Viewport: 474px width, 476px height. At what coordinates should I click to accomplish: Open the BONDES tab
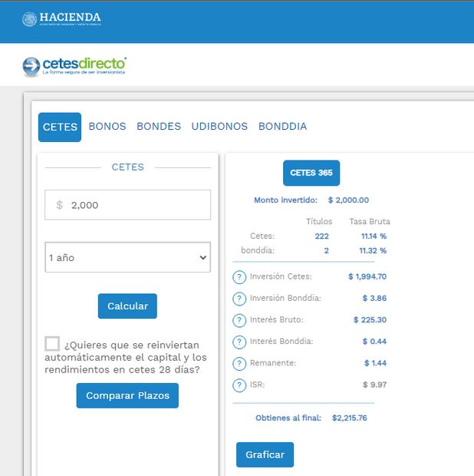[x=159, y=127]
